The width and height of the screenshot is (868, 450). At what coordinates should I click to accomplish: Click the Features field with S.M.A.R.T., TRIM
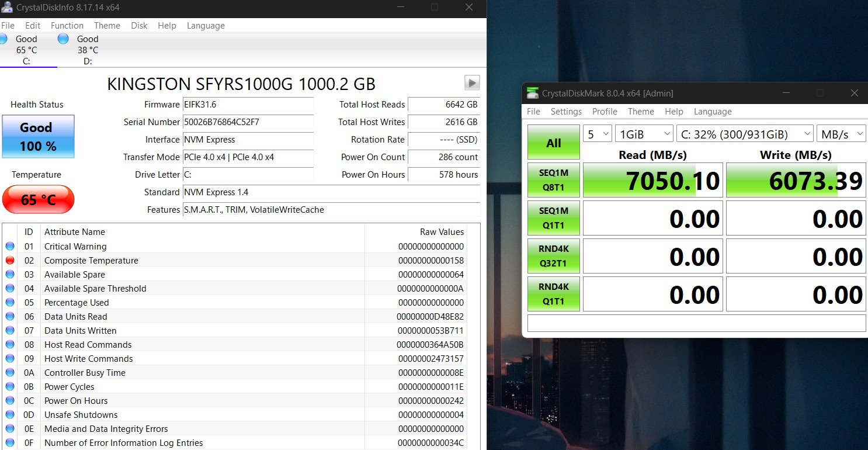(331, 210)
